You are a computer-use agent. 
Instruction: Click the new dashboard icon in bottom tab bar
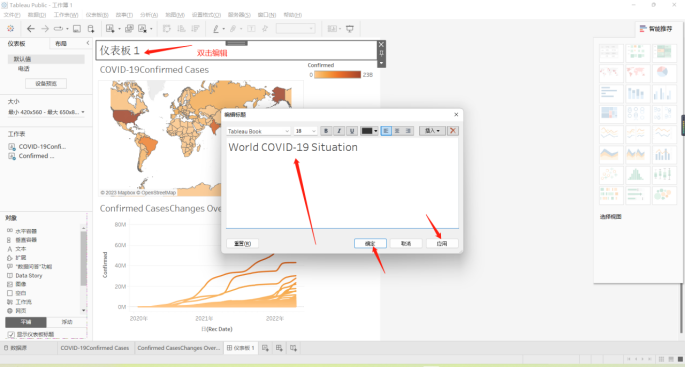tap(279, 348)
